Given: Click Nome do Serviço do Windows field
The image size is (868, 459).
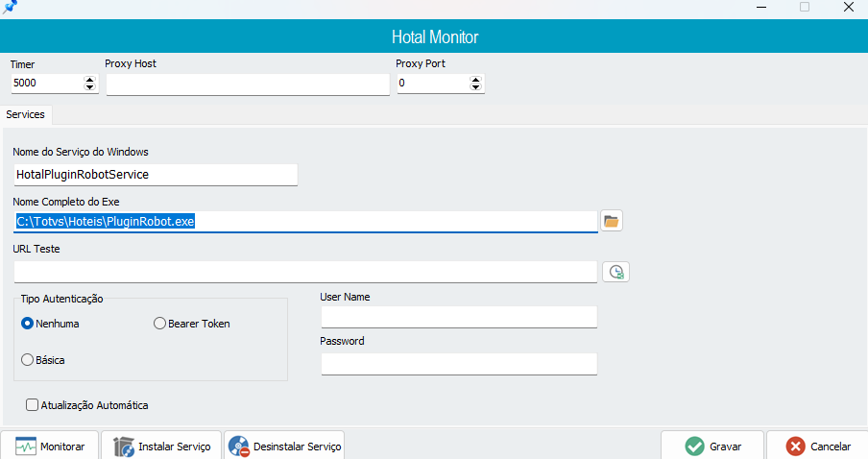Looking at the screenshot, I should pyautogui.click(x=156, y=175).
